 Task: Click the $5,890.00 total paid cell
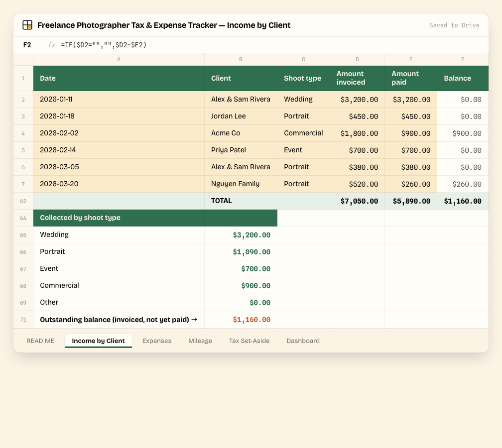pos(411,201)
